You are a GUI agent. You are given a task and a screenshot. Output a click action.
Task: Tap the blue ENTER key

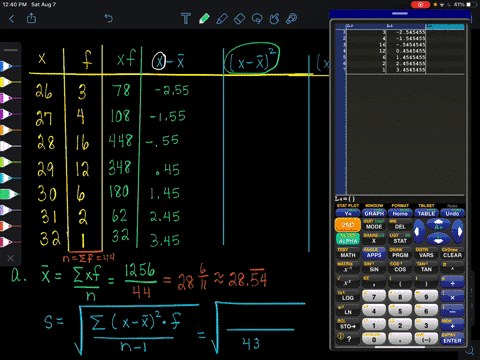pos(452,339)
